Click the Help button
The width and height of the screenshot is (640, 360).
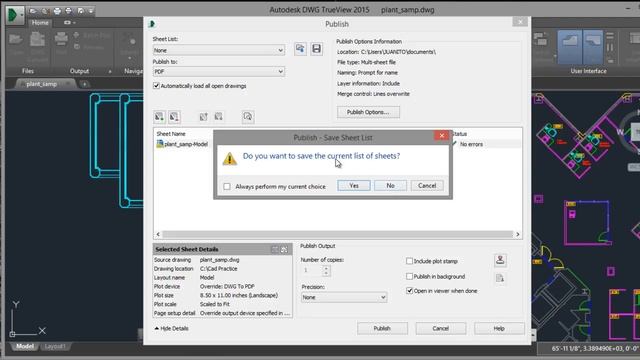coord(499,328)
